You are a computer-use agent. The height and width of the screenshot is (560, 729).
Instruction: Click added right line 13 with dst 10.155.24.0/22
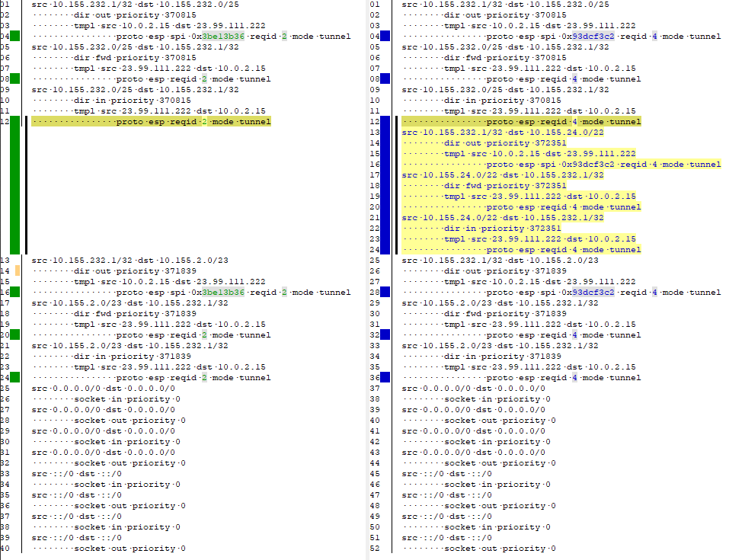click(x=503, y=133)
